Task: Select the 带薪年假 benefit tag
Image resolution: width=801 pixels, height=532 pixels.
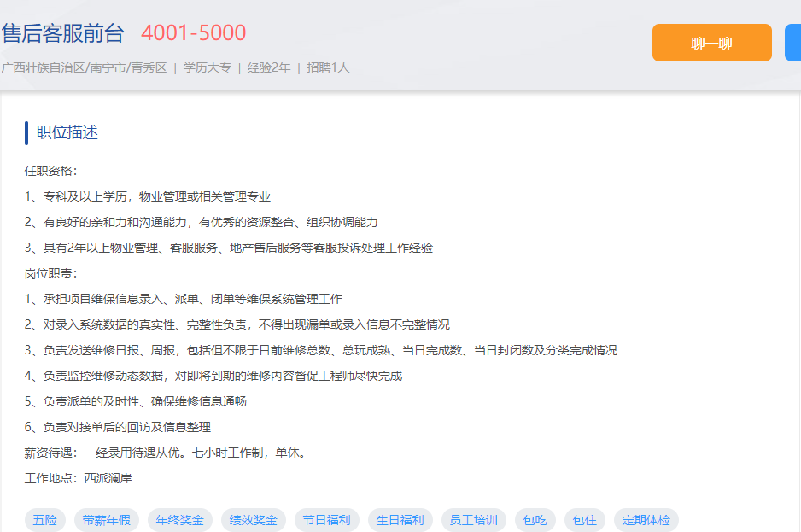Action: tap(107, 520)
